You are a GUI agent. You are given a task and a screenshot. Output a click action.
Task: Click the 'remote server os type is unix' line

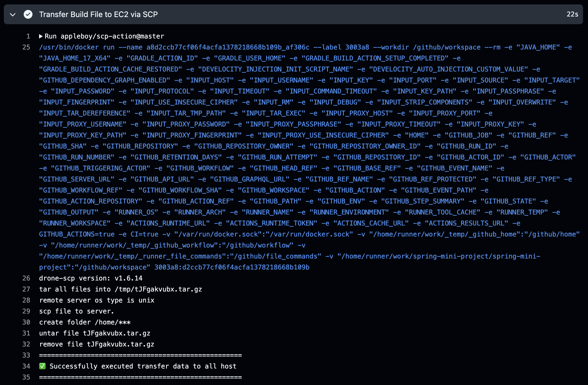(x=97, y=300)
